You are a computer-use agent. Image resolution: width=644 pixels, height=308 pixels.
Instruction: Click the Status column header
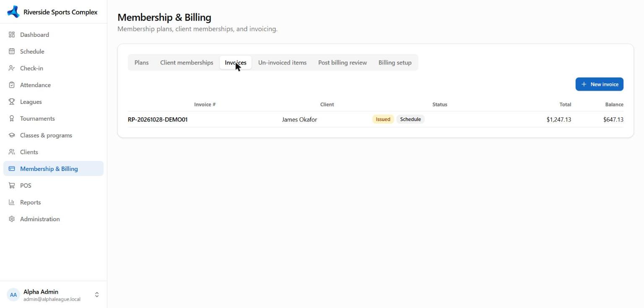coord(440,104)
